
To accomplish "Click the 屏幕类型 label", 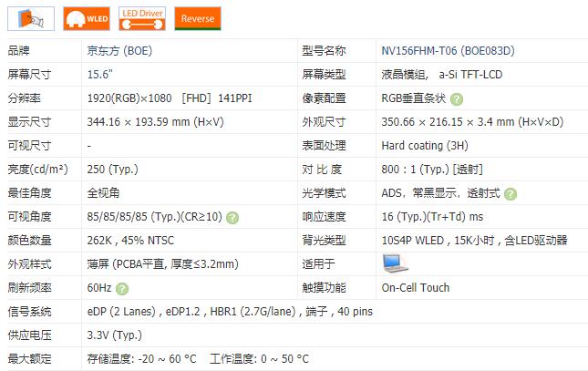I will (x=324, y=74).
